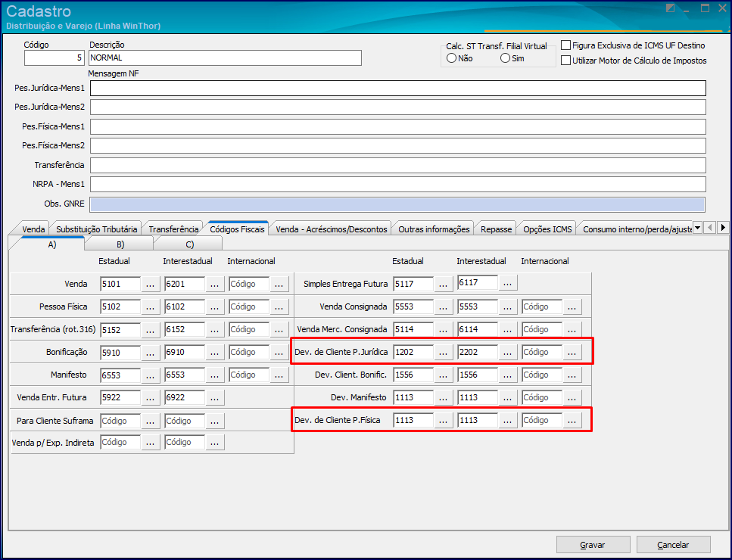Viewport: 732px width, 560px height.
Task: Focus the Pes.Física-Mens1 message field
Action: point(397,126)
